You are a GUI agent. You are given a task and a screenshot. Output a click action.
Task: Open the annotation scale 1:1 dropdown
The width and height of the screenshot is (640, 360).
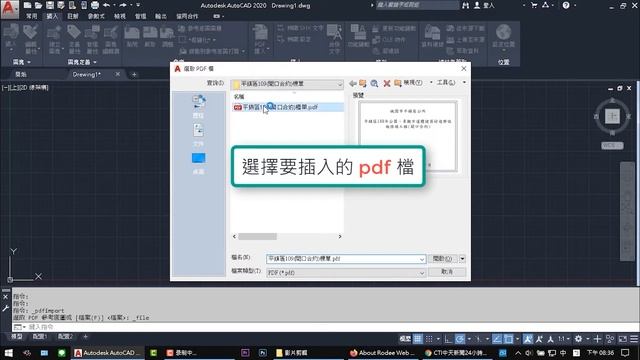[564, 339]
